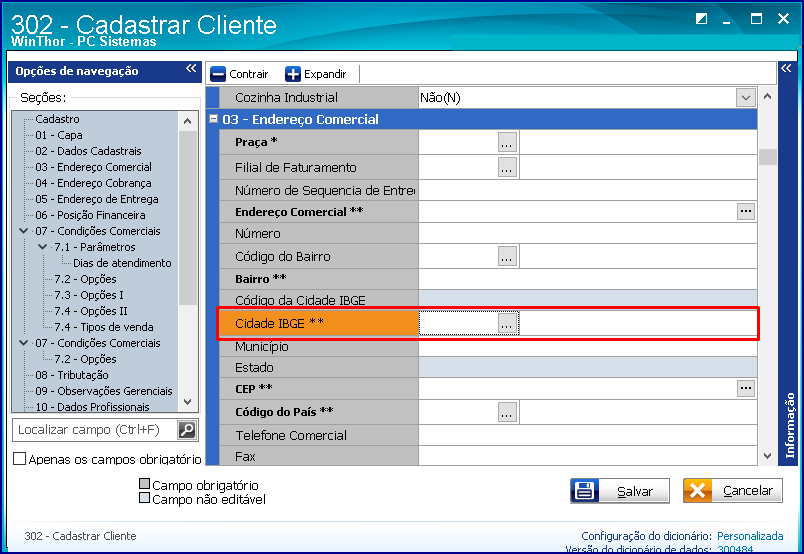This screenshot has height=554, width=804.
Task: Click the Estado field label
Action: (254, 367)
